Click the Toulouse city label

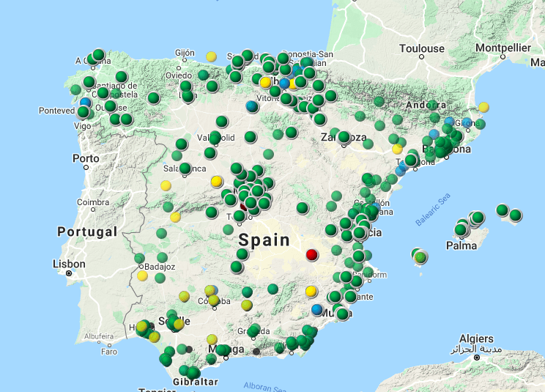click(x=421, y=48)
